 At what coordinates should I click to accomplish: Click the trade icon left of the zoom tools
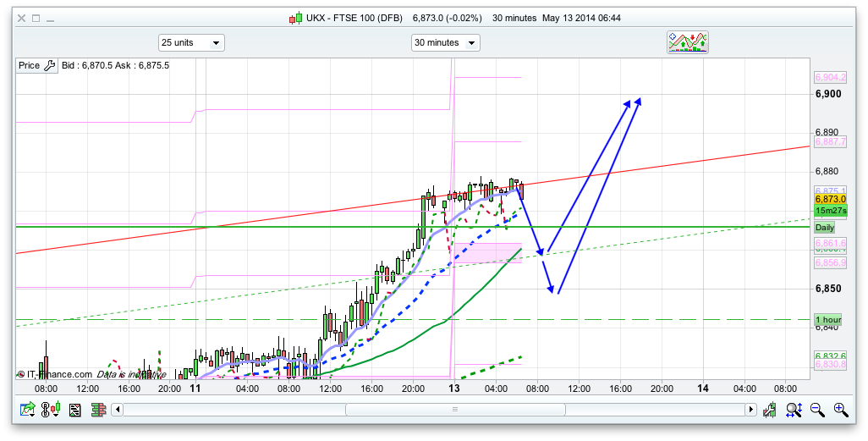tap(770, 411)
